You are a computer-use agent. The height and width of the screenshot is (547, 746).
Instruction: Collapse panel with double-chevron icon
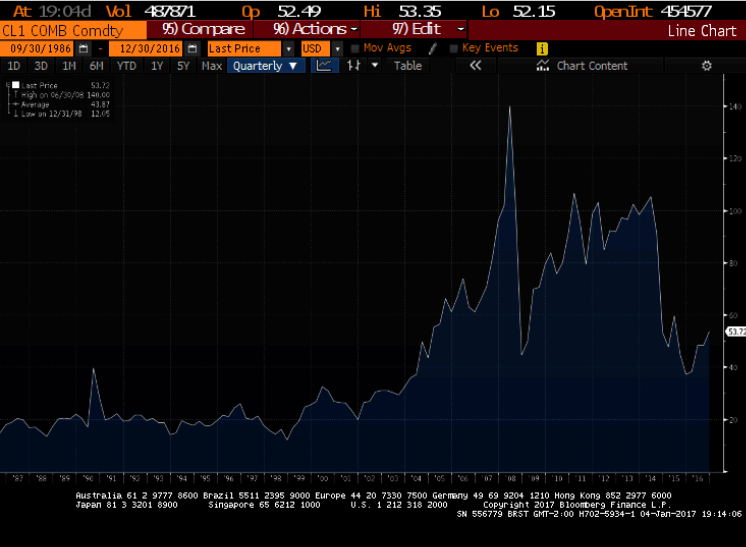click(x=476, y=66)
